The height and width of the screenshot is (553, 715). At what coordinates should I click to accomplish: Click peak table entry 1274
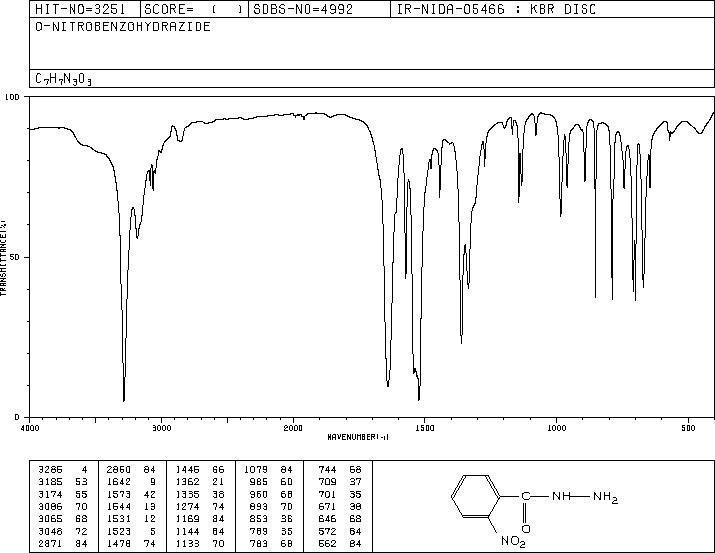[x=187, y=506]
